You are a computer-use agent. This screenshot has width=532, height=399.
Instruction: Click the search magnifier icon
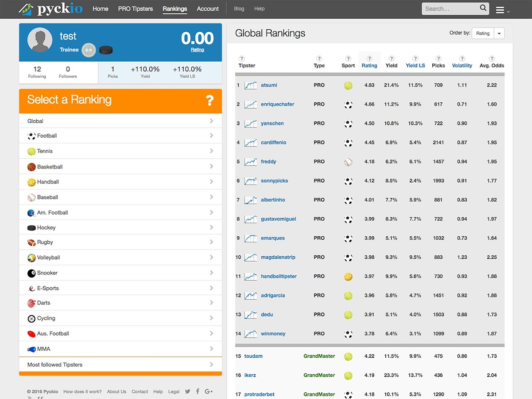483,8
